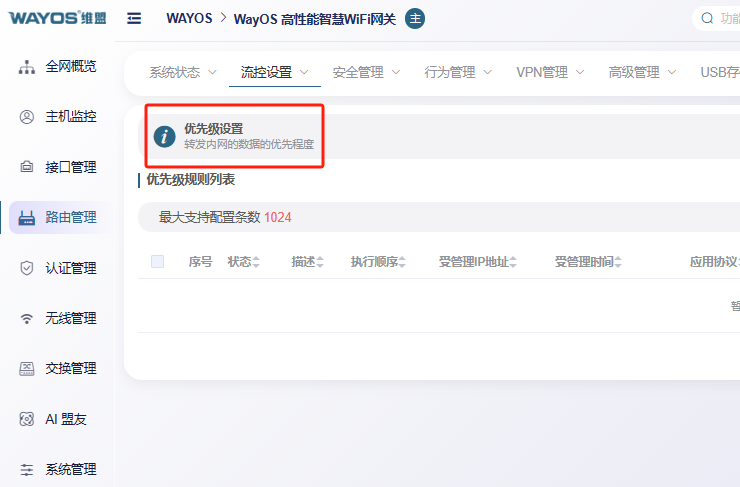740x487 pixels.
Task: Click the 主机监控 user icon
Action: tap(26, 117)
